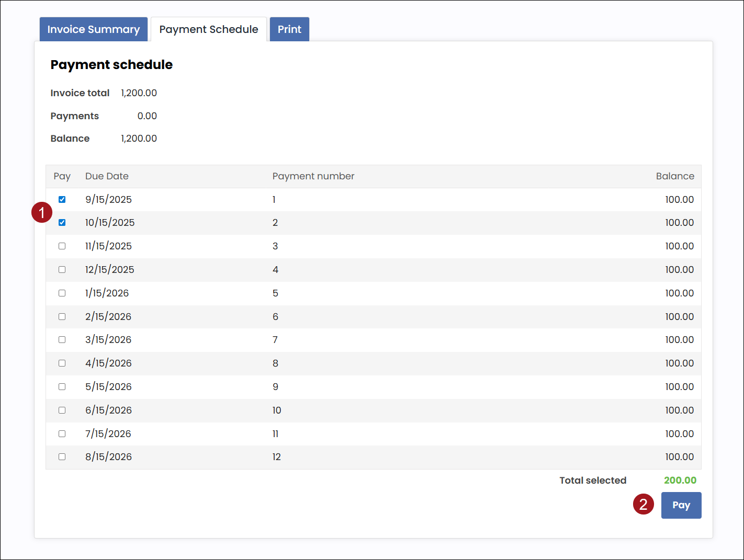Open the Print tab
The width and height of the screenshot is (744, 560).
click(x=289, y=29)
